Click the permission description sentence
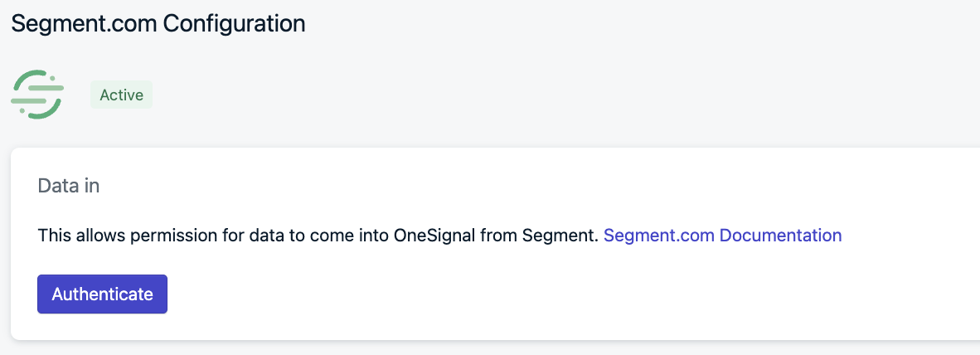This screenshot has height=355, width=980. pos(318,236)
